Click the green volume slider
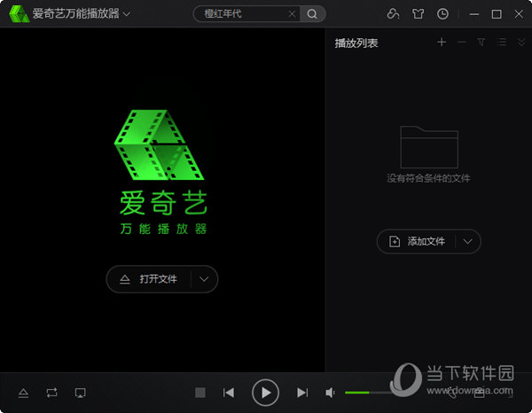Screen dimensions: 532x413 [x=367, y=393]
